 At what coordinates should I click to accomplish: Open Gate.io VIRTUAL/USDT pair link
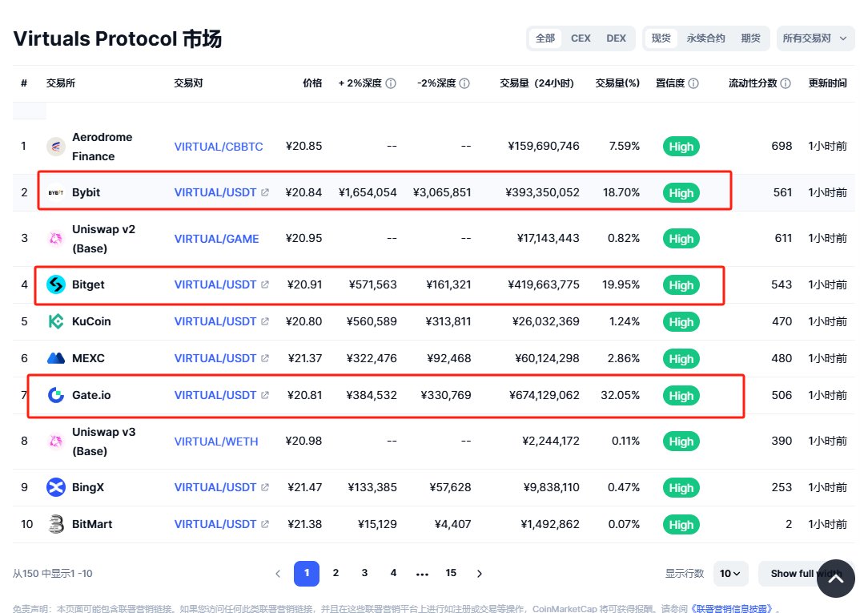(215, 395)
